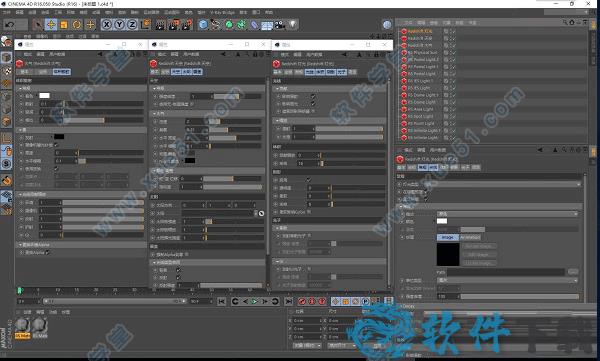Add a Cube primitive object
Viewport: 600px width, 361px height.
(x=203, y=25)
